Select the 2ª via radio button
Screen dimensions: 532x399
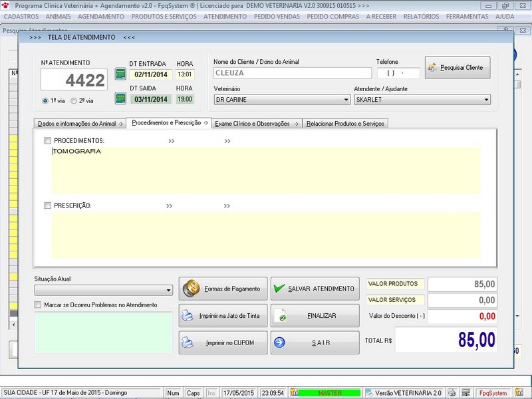coord(74,101)
